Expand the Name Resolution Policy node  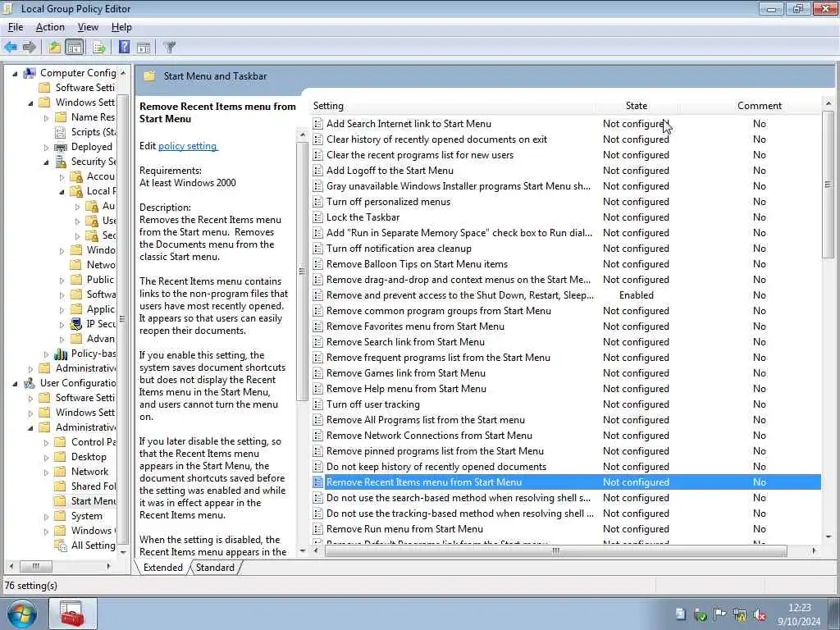pyautogui.click(x=46, y=117)
